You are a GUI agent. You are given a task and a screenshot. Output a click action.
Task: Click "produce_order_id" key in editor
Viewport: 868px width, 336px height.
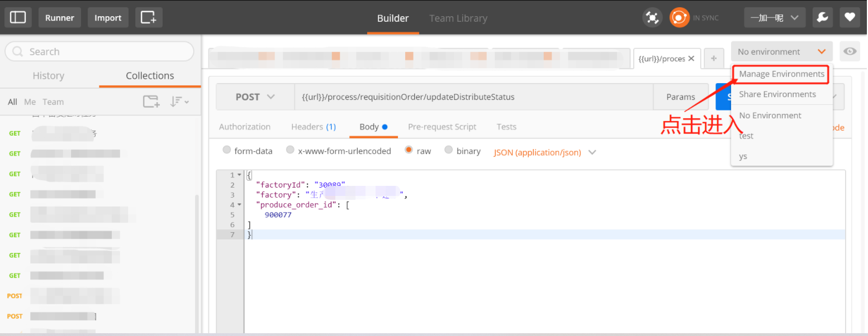(296, 204)
